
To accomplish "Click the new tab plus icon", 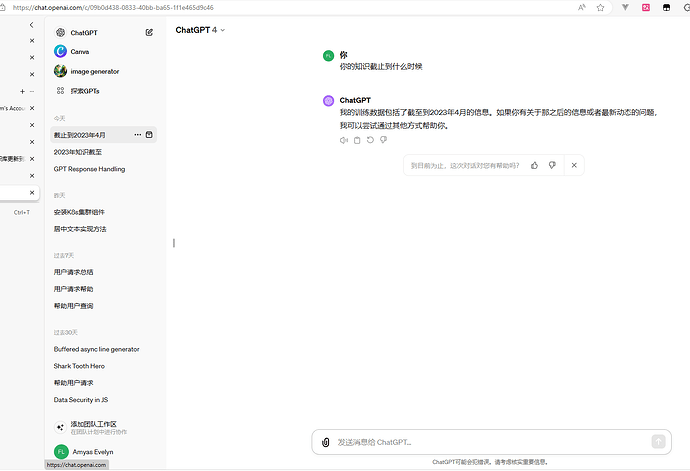I will 22,92.
